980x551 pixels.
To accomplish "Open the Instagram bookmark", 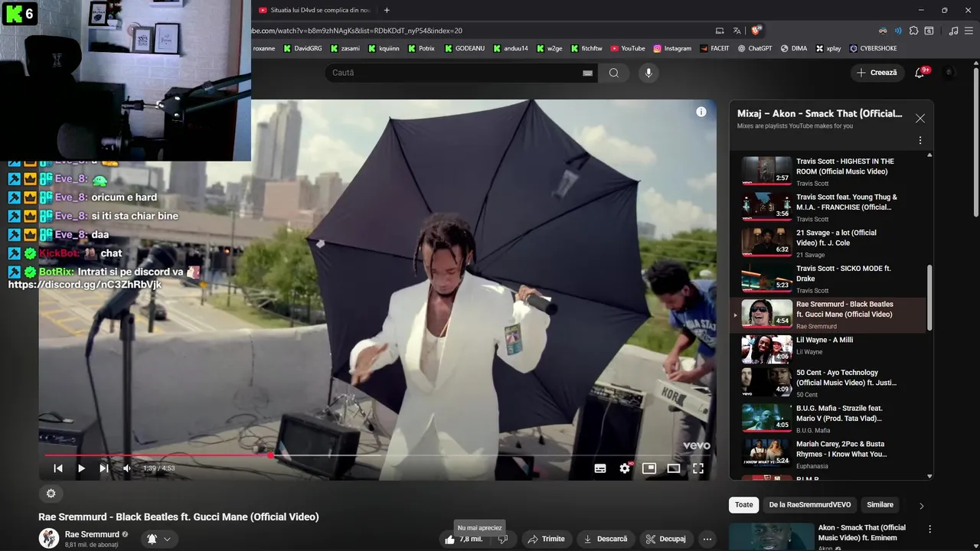I will pyautogui.click(x=672, y=48).
